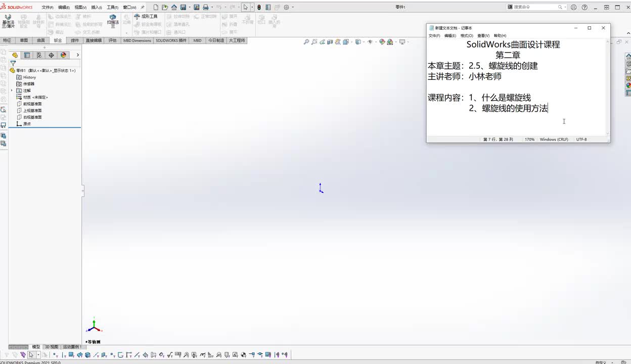631x364 pixels.
Task: Open Notepad's 查看(V) menu
Action: pyautogui.click(x=483, y=36)
